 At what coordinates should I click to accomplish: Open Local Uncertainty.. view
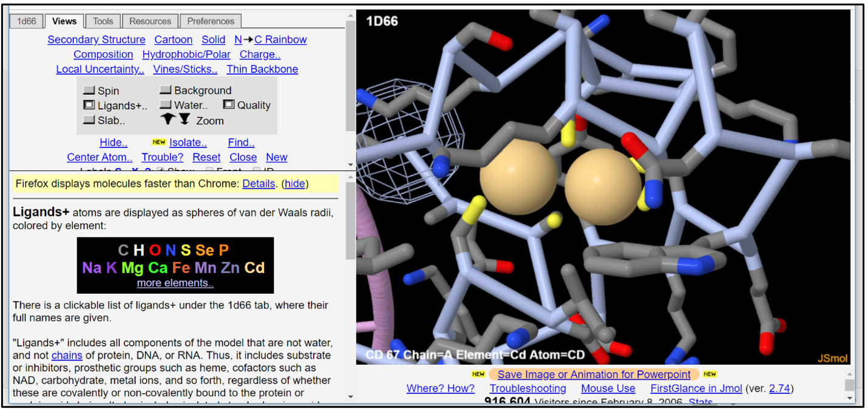click(x=100, y=69)
